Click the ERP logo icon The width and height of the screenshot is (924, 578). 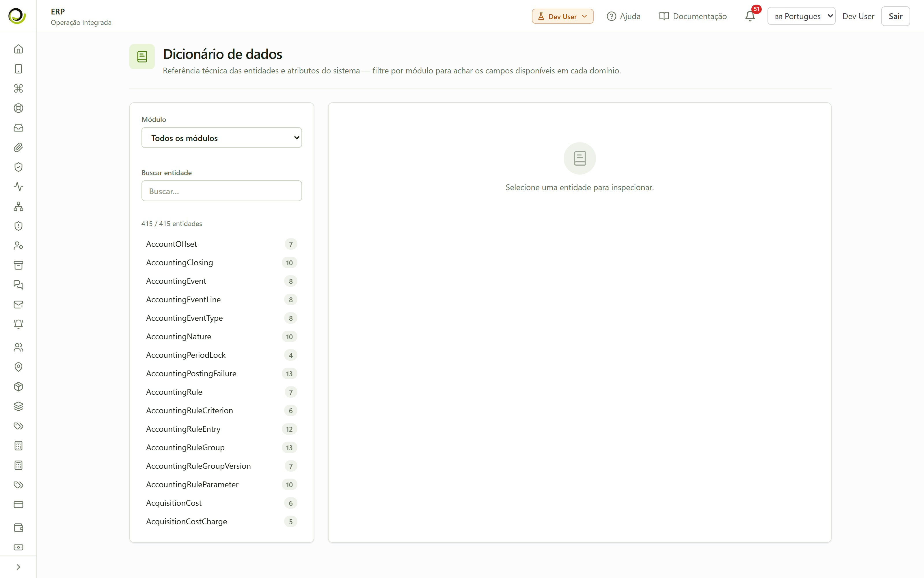(x=17, y=16)
